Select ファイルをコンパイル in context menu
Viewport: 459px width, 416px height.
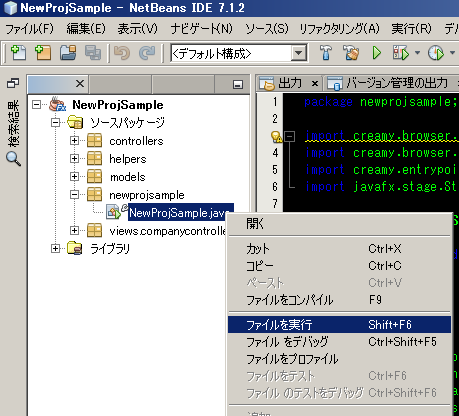(340, 300)
